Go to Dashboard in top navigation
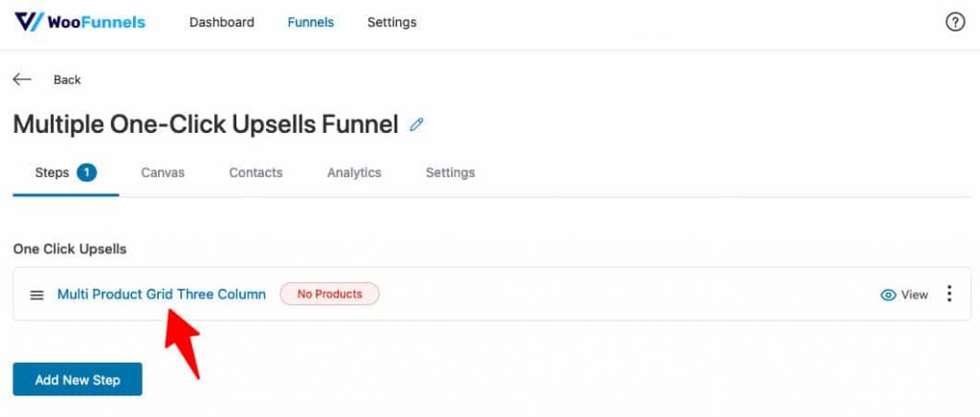Image resolution: width=980 pixels, height=417 pixels. coord(222,22)
